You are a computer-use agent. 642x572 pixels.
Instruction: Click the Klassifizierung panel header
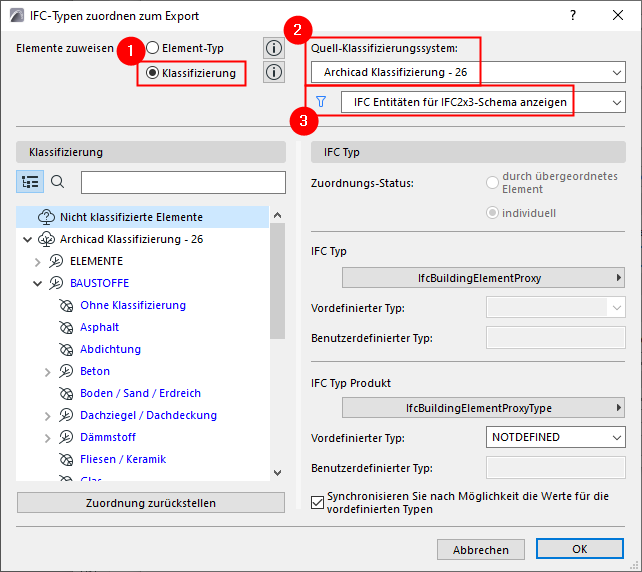pos(151,152)
